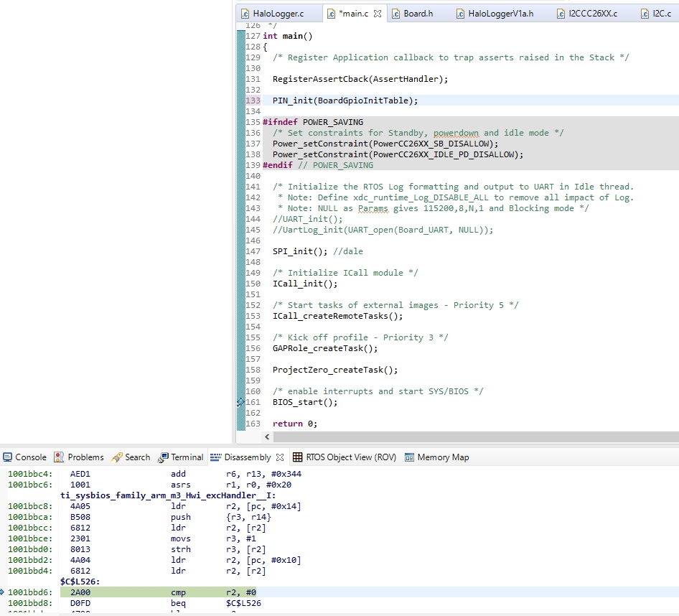This screenshot has width=679, height=616.
Task: Click the Memory Map view icon
Action: point(410,457)
